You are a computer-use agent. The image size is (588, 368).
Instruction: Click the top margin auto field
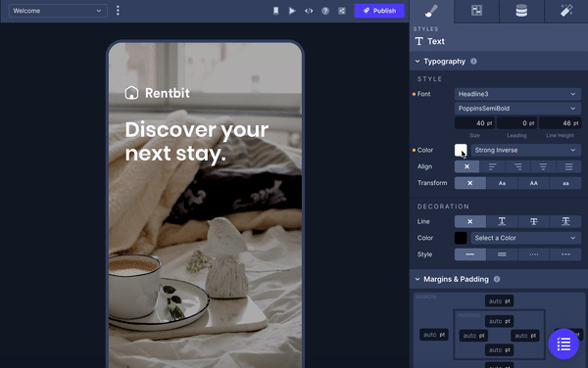tap(500, 301)
